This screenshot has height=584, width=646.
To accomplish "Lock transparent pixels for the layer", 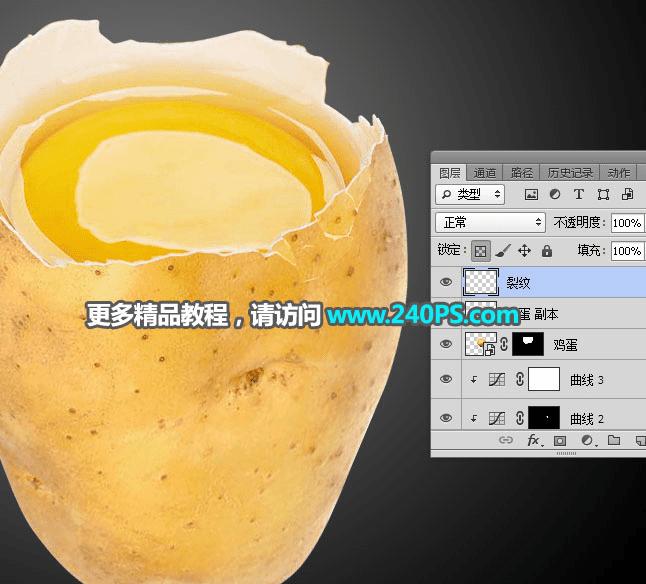I will [481, 251].
